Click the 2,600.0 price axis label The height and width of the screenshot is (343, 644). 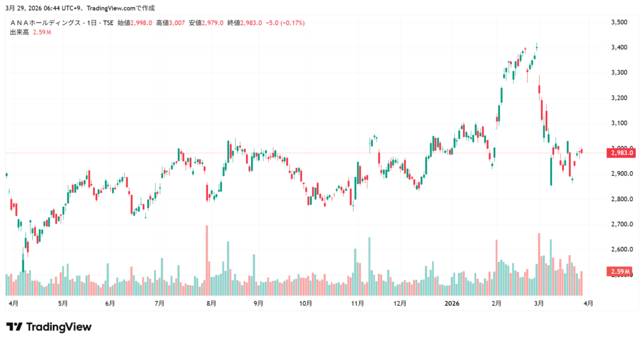point(622,249)
